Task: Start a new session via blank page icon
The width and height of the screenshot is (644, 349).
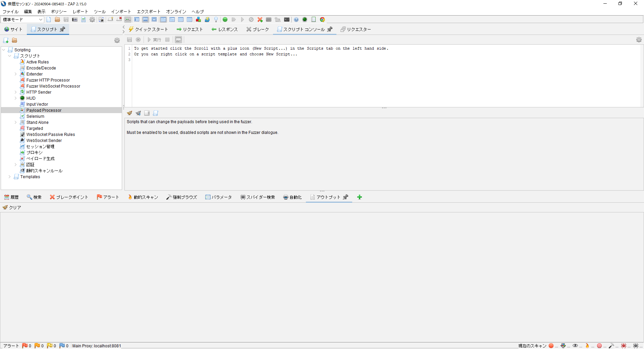Action: (x=49, y=19)
